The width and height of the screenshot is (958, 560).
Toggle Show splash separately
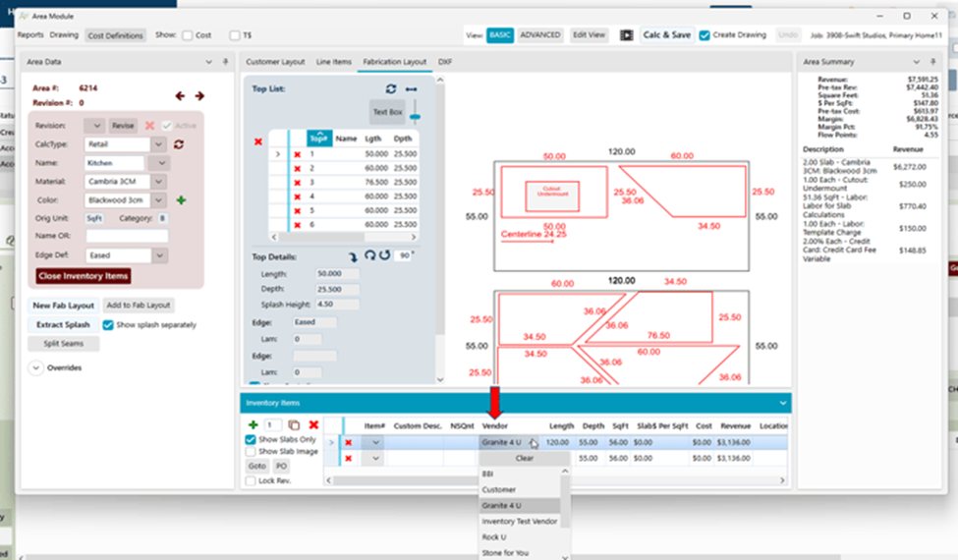pos(108,325)
